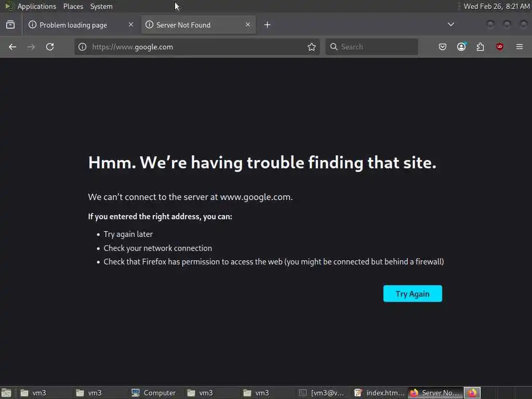Screen dimensions: 532x399
Task: Close the Server Not Found tab
Action: pyautogui.click(x=248, y=24)
